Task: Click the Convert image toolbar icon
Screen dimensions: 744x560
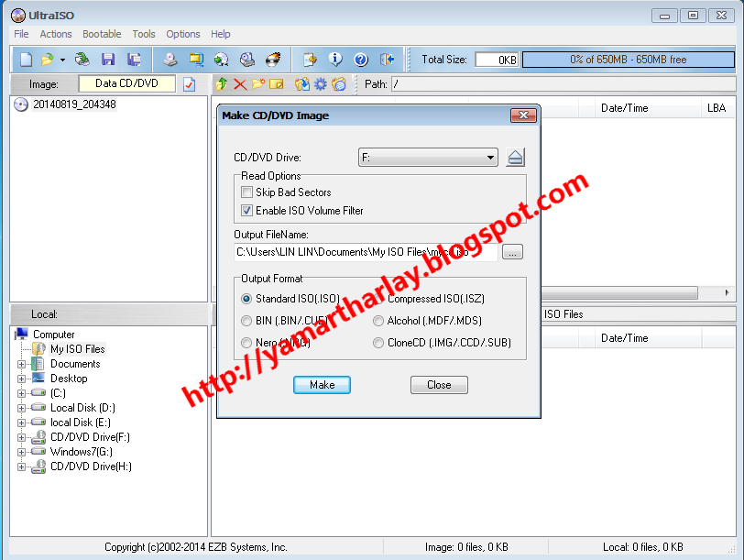Action: pos(196,60)
